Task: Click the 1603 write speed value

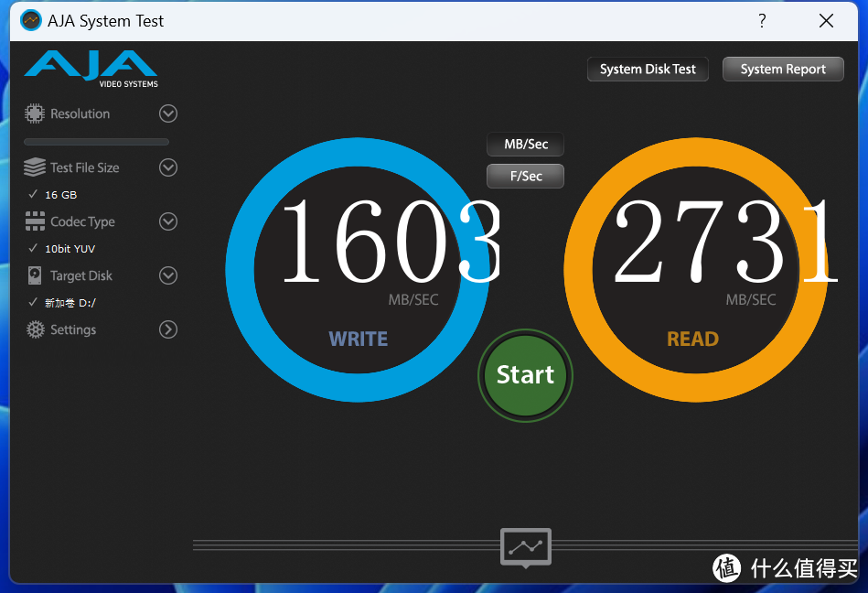Action: [x=392, y=242]
